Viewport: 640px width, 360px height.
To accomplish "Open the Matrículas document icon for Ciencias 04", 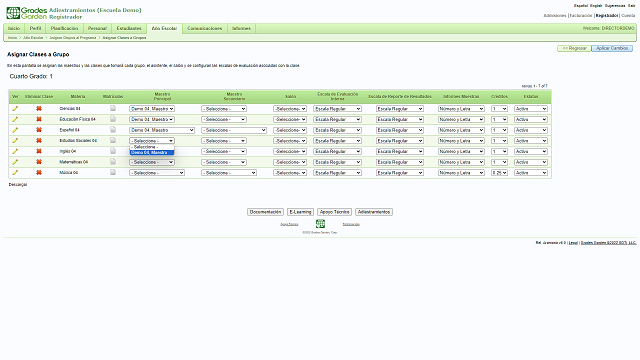I will 113,108.
